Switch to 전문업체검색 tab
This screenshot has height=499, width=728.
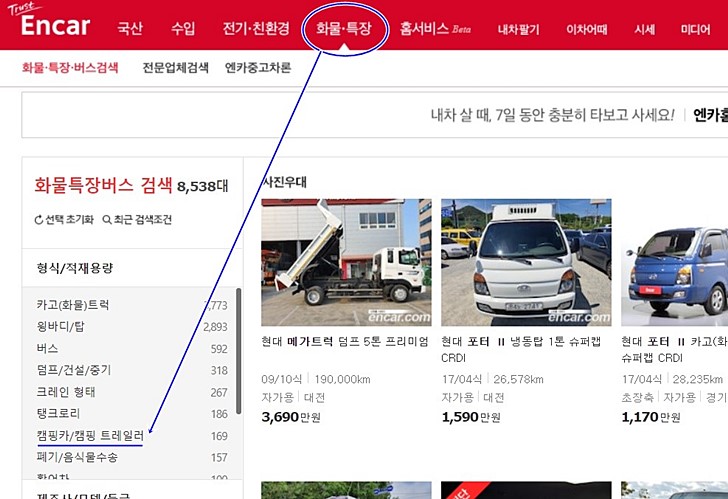pos(176,68)
